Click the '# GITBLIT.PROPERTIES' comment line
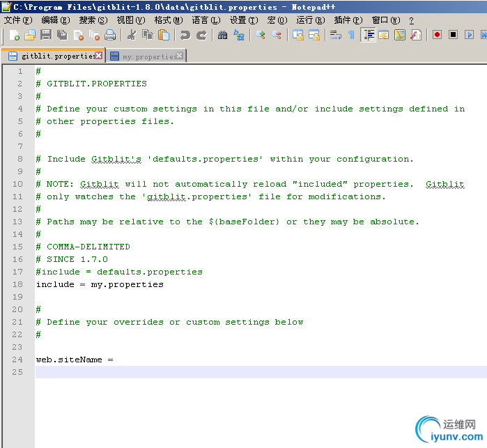Viewport: 487px width, 448px height. [x=91, y=84]
